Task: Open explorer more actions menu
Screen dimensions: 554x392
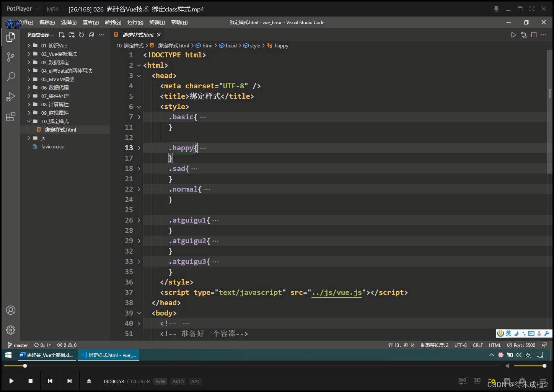Action: 101,35
